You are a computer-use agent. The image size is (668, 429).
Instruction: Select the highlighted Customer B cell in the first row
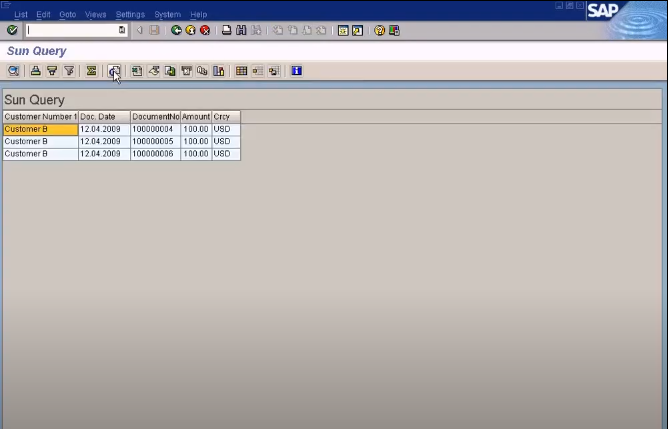[40, 129]
